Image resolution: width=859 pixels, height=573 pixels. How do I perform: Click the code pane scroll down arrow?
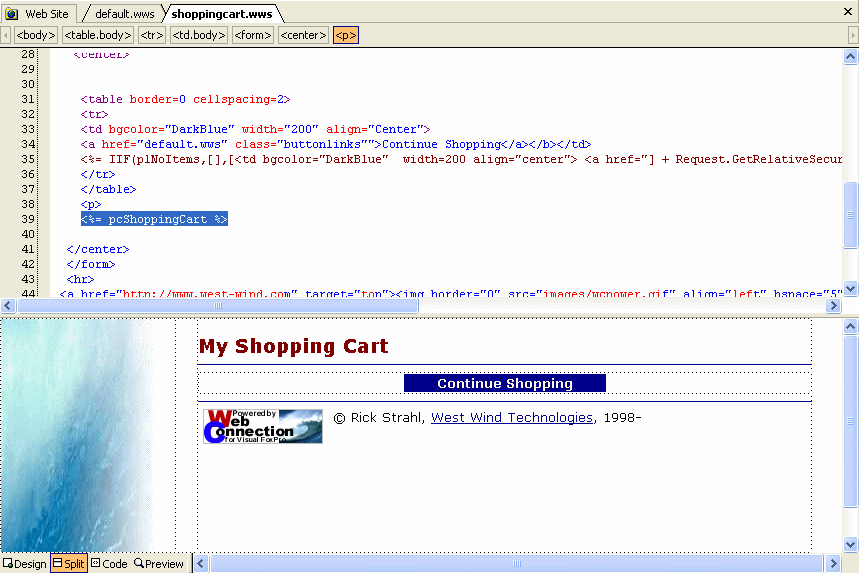click(850, 288)
